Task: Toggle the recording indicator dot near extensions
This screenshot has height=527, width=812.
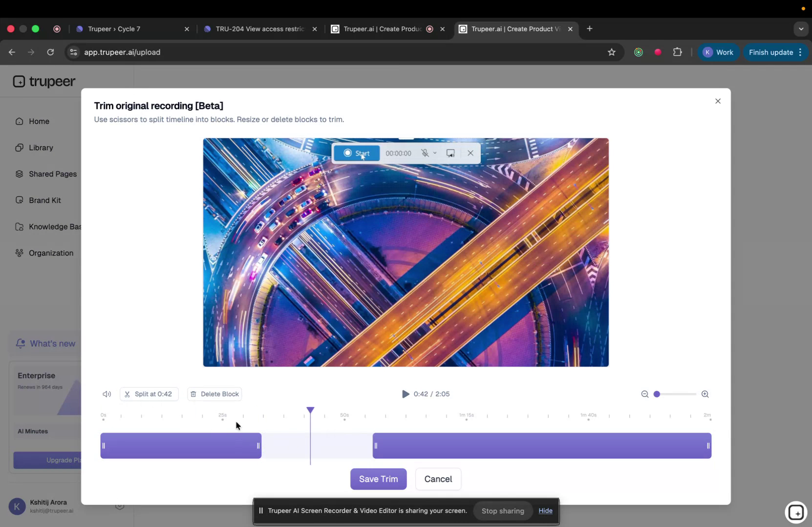Action: 658,52
